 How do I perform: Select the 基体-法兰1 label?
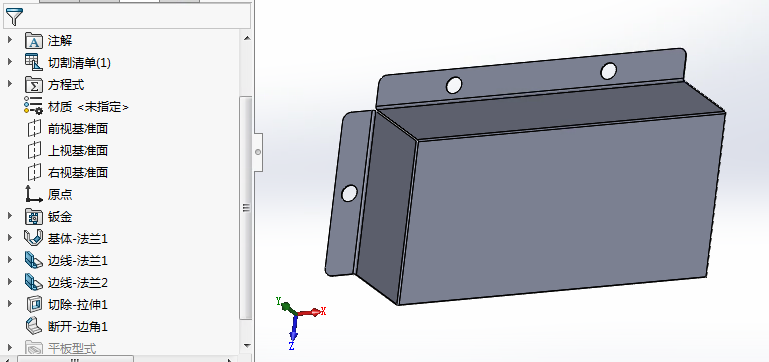tap(78, 239)
